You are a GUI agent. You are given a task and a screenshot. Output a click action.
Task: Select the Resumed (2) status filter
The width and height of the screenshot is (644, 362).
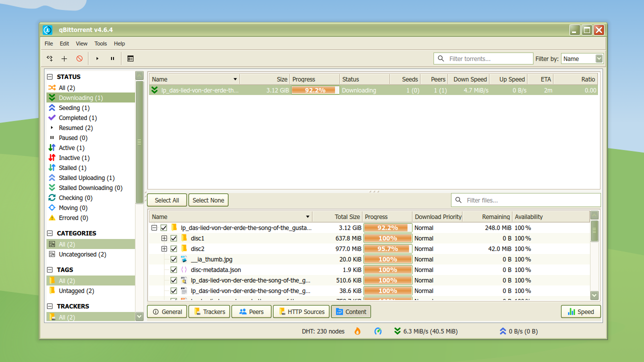coord(90,128)
